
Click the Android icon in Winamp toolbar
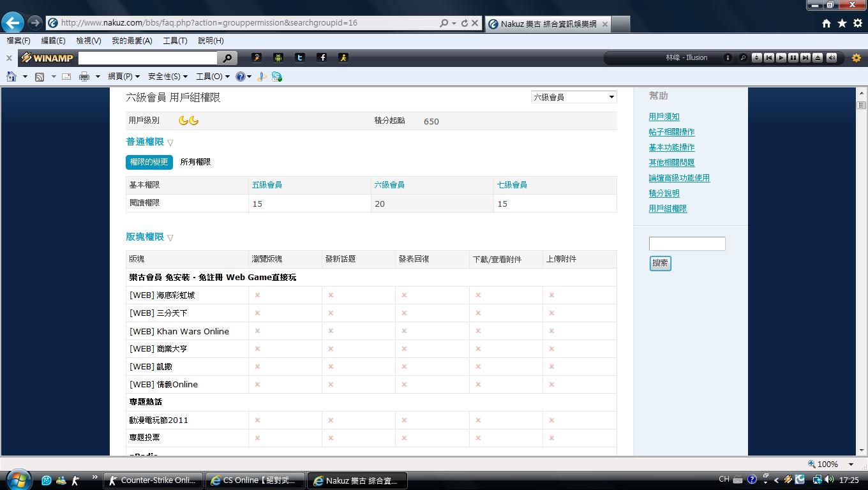278,57
